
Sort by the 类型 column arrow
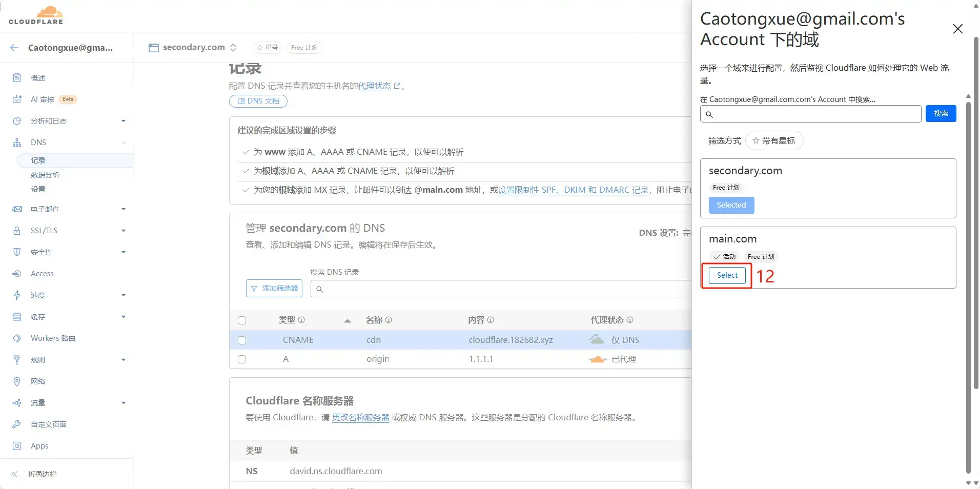[x=348, y=321]
